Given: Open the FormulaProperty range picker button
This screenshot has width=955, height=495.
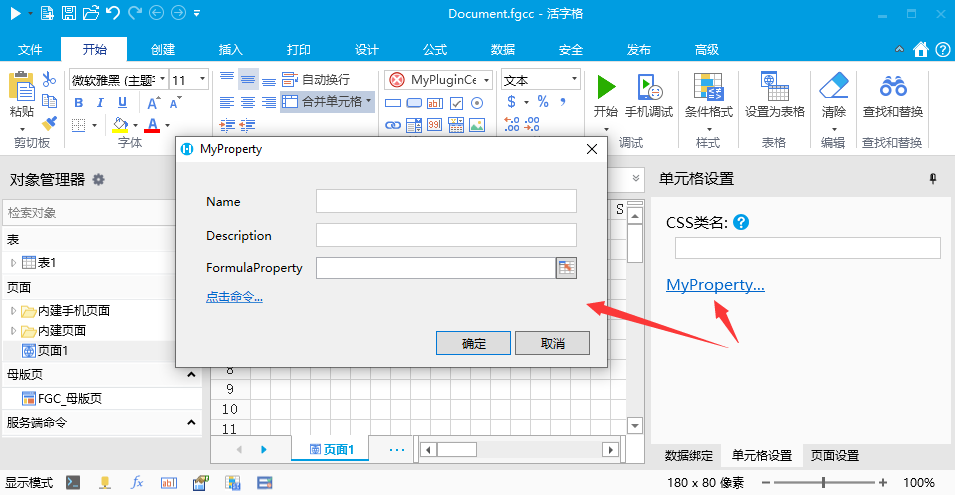Looking at the screenshot, I should pos(566,268).
